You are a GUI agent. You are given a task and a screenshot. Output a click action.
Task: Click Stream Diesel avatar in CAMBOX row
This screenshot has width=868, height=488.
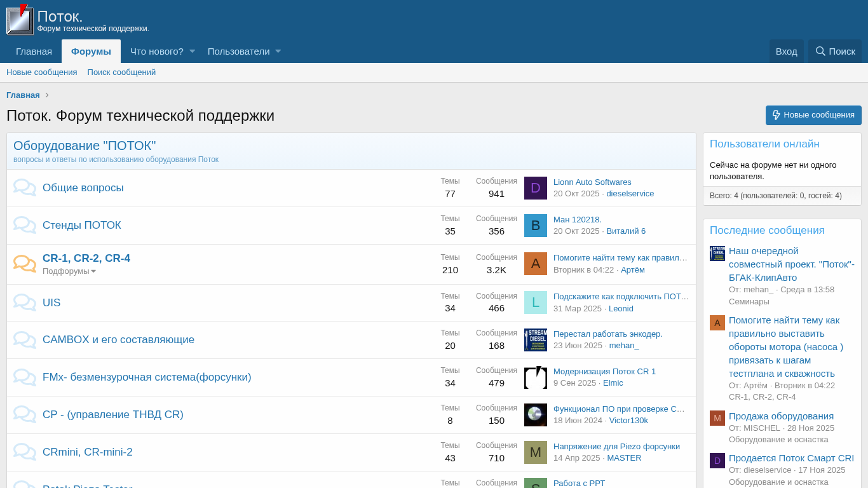pos(536,340)
